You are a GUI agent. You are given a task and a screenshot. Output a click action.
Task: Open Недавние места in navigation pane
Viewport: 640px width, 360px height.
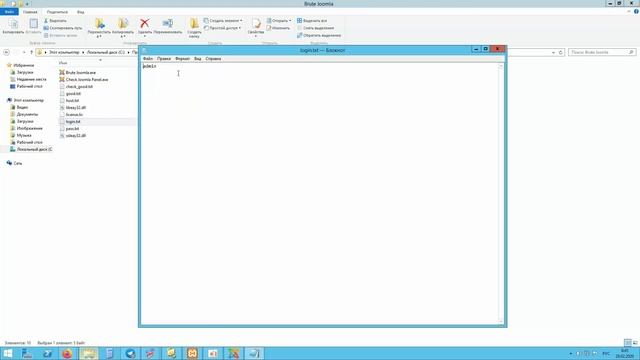tap(28, 79)
